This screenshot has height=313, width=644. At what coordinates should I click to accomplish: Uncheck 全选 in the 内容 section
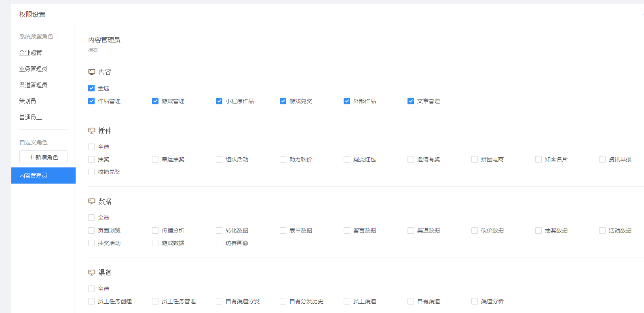(91, 88)
